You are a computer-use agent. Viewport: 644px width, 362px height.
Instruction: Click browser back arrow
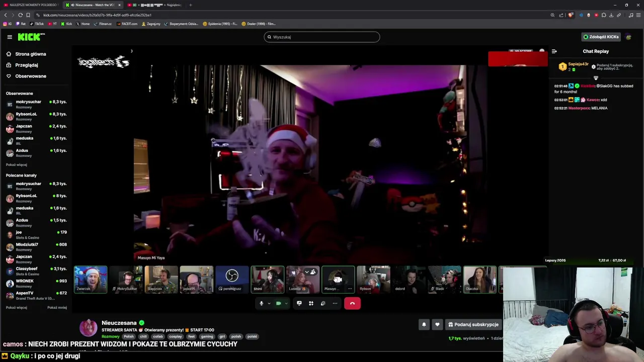[6, 15]
